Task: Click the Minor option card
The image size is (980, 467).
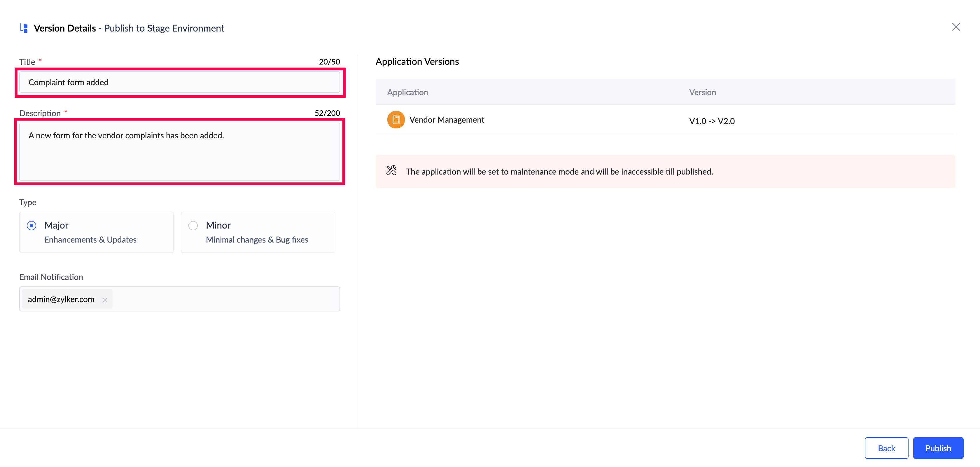Action: (x=258, y=232)
